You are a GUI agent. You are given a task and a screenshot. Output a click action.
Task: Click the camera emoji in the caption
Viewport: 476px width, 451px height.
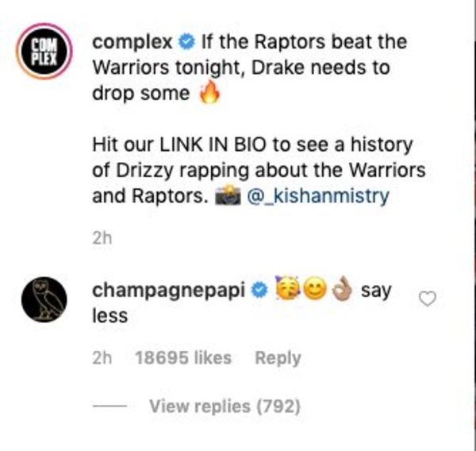[228, 195]
